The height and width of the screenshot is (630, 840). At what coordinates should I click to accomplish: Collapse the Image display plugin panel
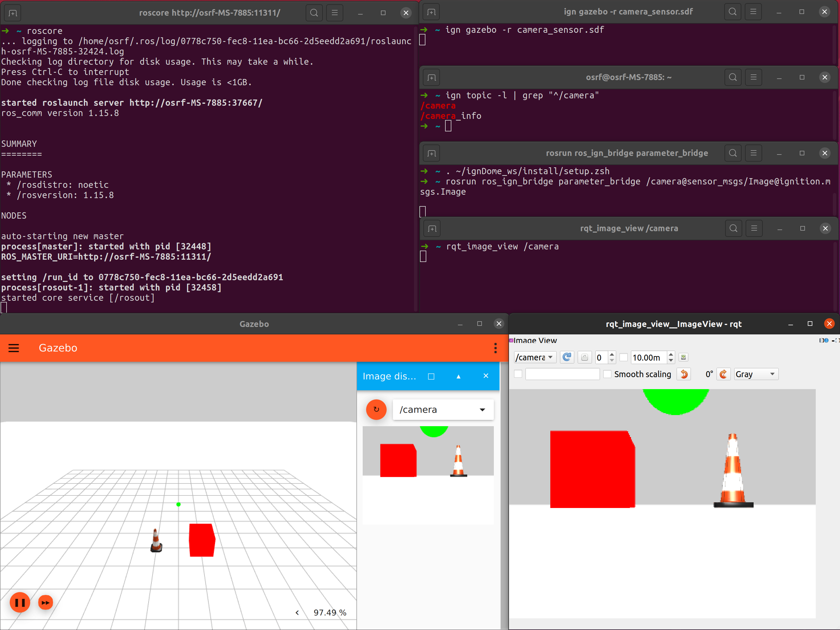coord(458,376)
